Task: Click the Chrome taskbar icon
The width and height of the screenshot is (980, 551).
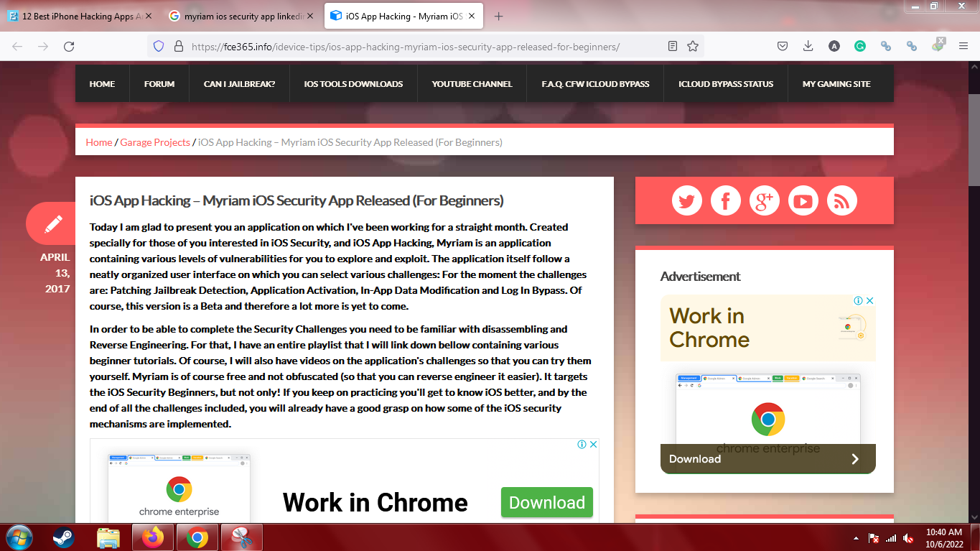Action: point(197,537)
